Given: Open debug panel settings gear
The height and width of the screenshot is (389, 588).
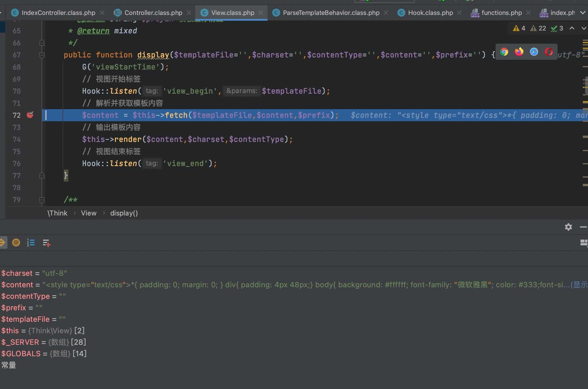Looking at the screenshot, I should pyautogui.click(x=568, y=227).
